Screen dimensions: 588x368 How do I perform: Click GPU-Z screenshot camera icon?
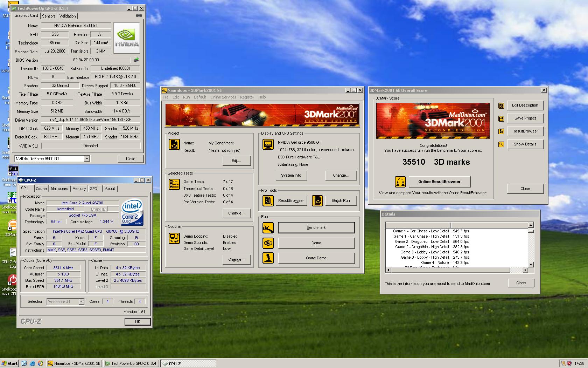click(139, 15)
